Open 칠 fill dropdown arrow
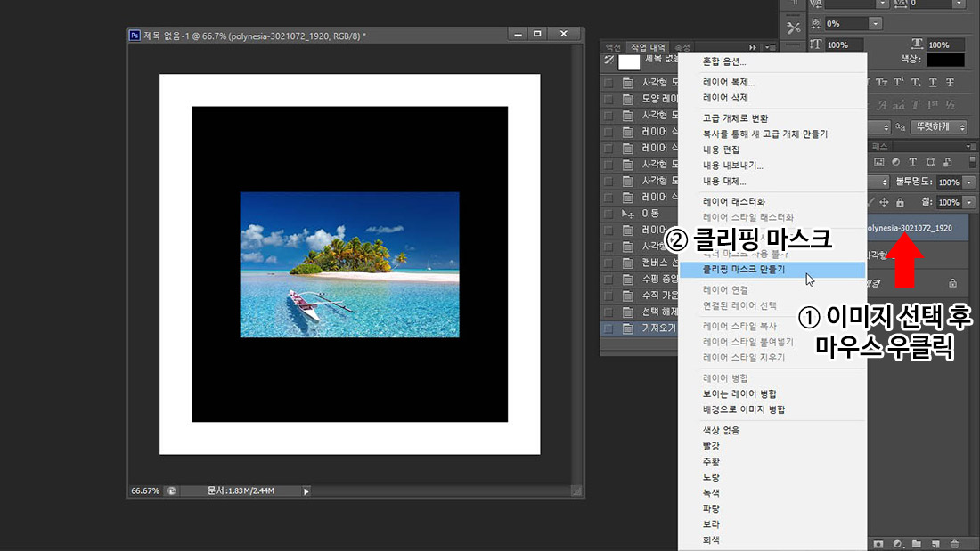Viewport: 980px width, 551px height. click(x=969, y=202)
